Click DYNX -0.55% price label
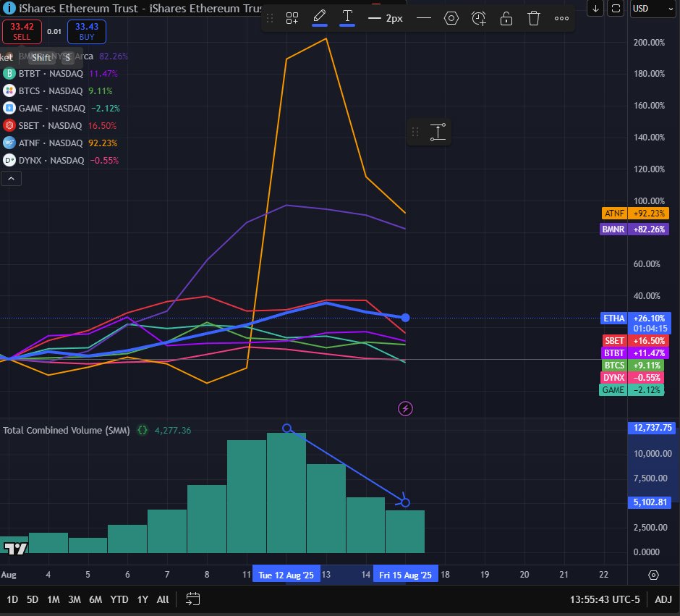Image resolution: width=680 pixels, height=616 pixels. pos(632,377)
